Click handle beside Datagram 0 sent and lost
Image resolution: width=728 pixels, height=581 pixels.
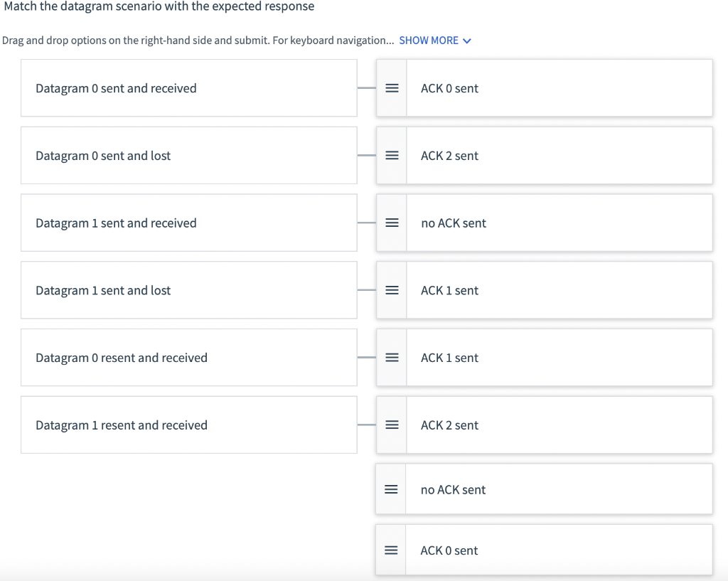(x=391, y=156)
